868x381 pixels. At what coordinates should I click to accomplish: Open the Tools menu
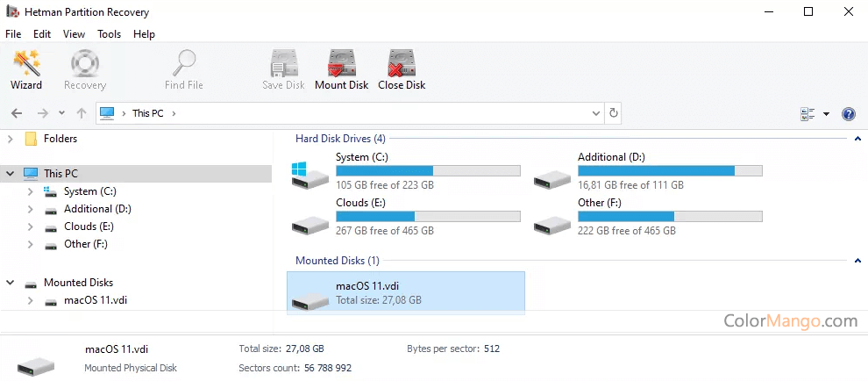pyautogui.click(x=110, y=34)
